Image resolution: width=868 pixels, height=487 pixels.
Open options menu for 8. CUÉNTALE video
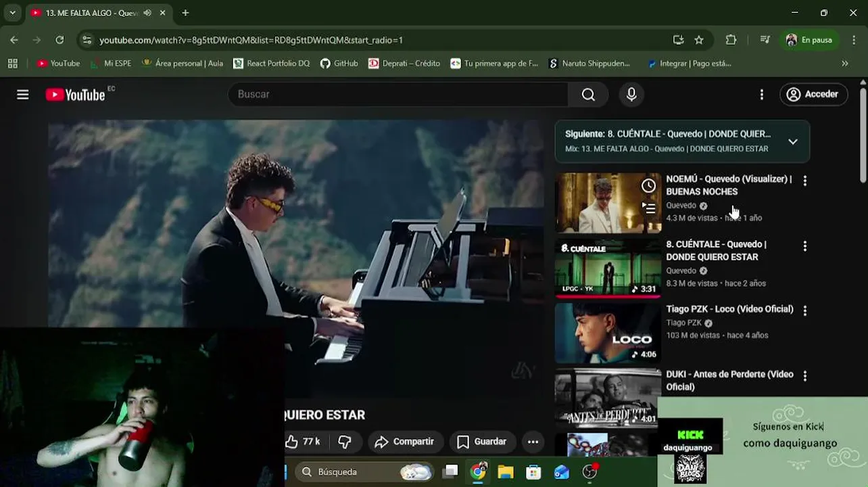point(804,247)
